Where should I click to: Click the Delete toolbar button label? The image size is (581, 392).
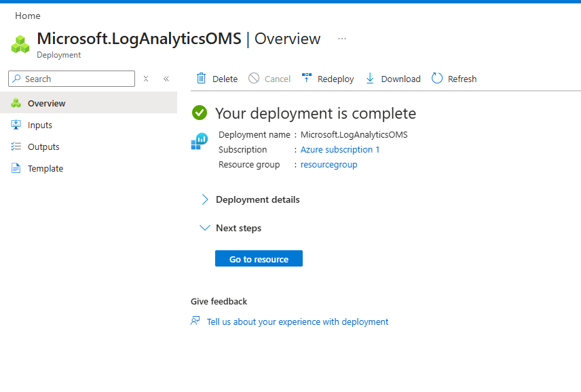225,79
